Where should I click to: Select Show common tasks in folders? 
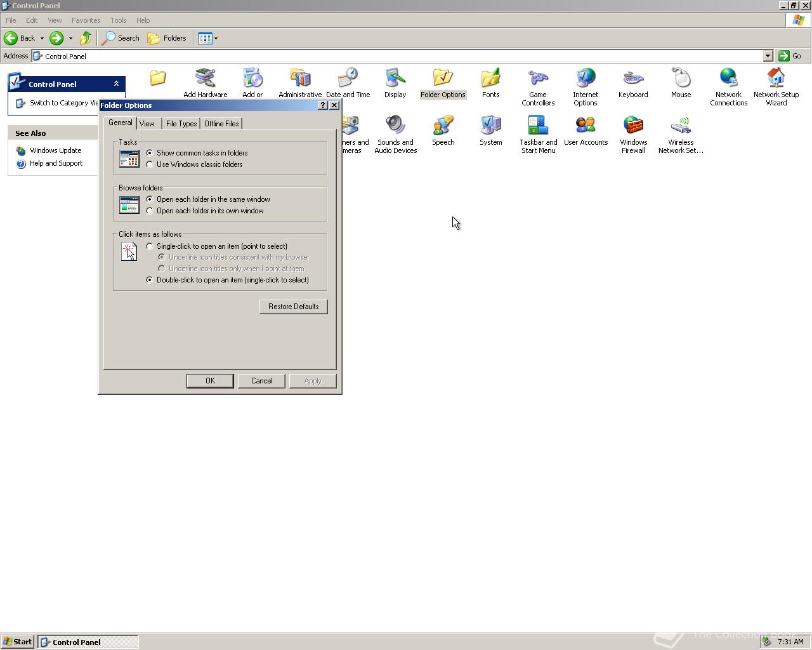[197, 153]
